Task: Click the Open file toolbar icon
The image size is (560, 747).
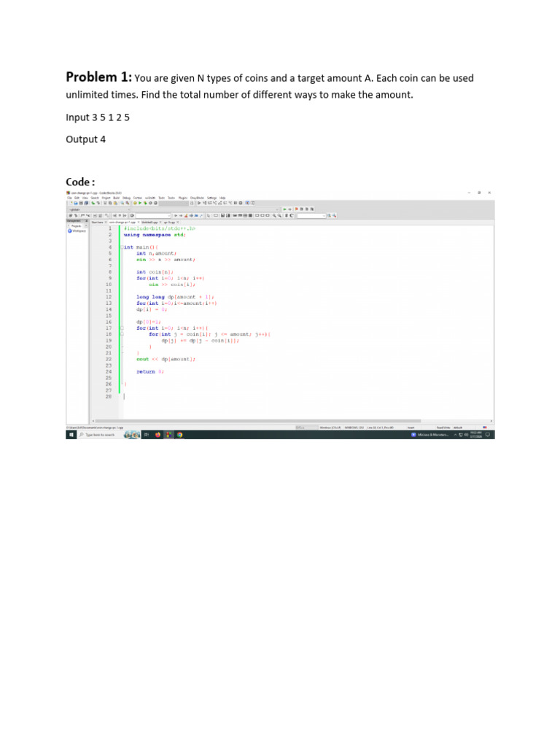Action: [x=76, y=203]
